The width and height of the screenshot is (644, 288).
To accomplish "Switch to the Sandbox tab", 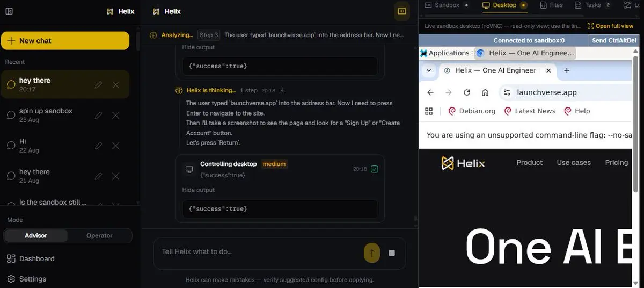I will pos(447,5).
